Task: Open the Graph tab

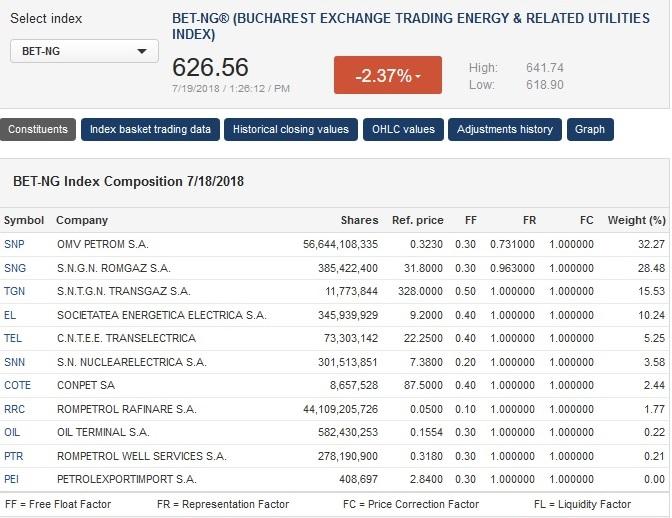Action: coord(590,129)
